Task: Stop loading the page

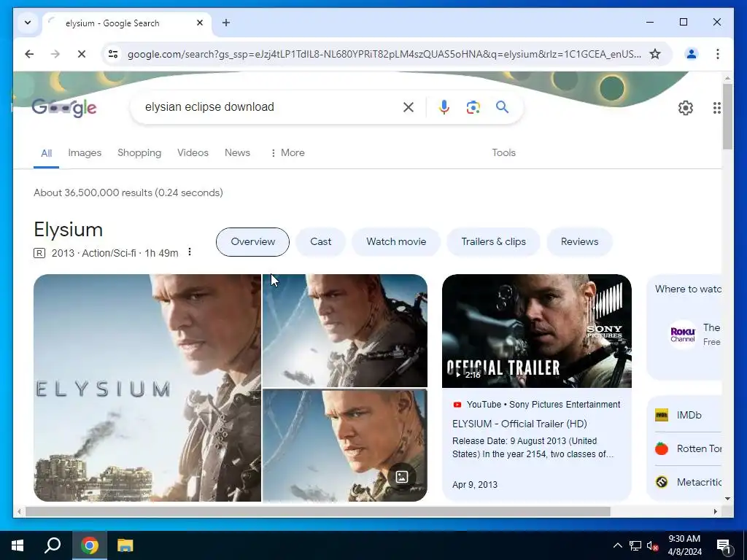Action: pyautogui.click(x=82, y=54)
